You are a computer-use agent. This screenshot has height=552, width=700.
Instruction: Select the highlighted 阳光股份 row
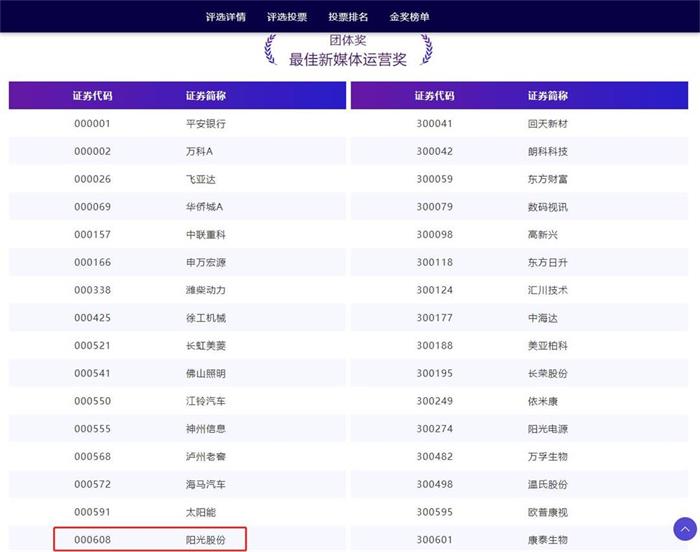tap(150, 540)
